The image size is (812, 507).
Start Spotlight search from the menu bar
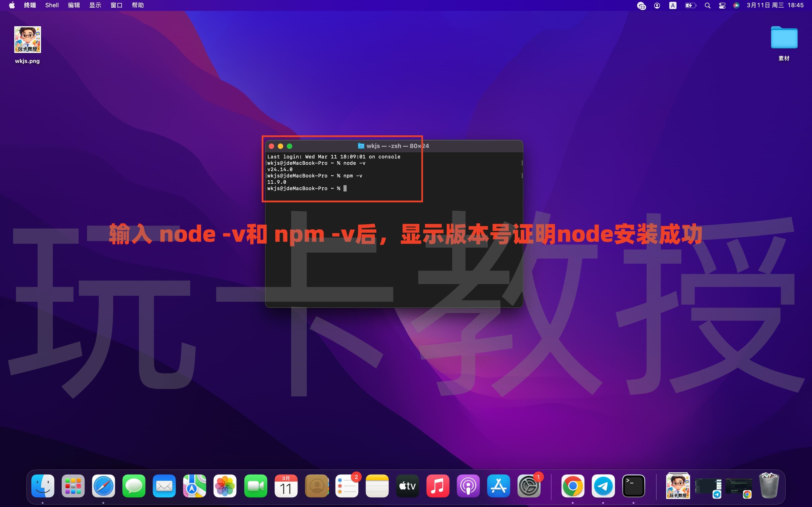click(707, 5)
